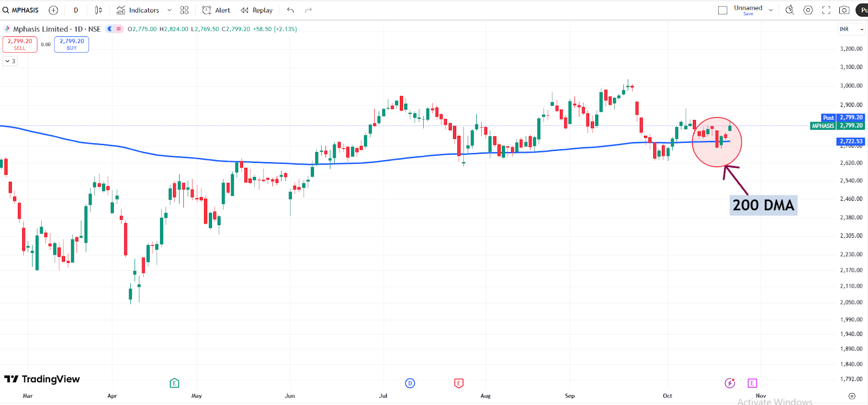
Task: Click the earnings marker near August
Action: (458, 383)
